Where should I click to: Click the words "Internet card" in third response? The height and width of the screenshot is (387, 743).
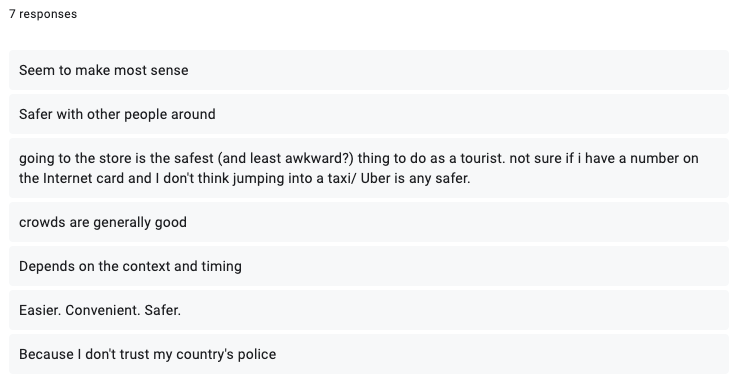click(83, 179)
